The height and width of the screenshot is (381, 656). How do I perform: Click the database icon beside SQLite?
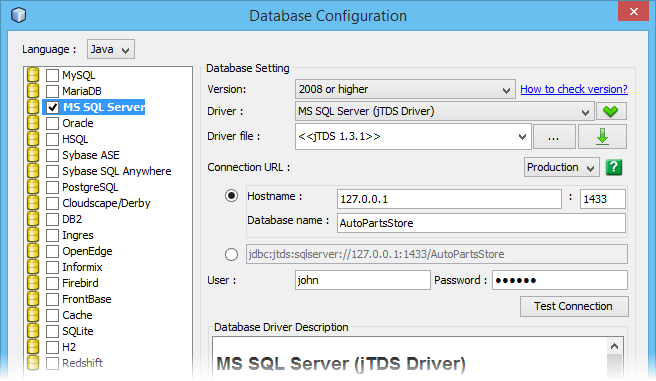tap(33, 331)
